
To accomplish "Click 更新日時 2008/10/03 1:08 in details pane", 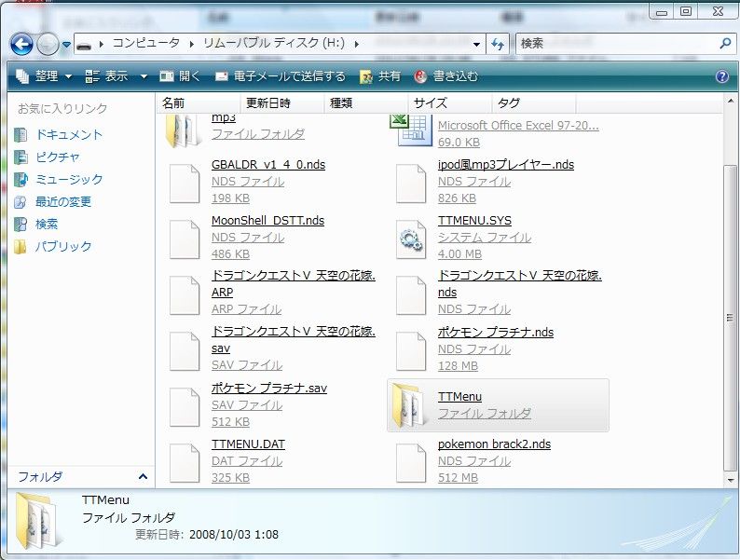I will point(207,535).
